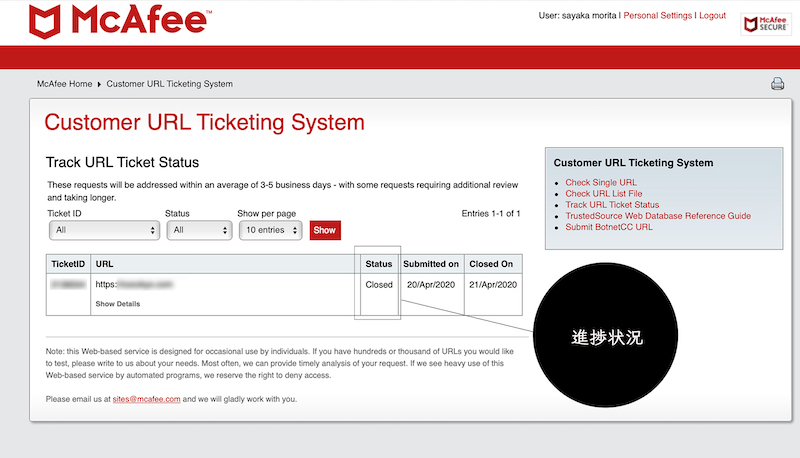Click Customer URL Ticketing System breadcrumb
This screenshot has height=458, width=800.
click(x=169, y=84)
